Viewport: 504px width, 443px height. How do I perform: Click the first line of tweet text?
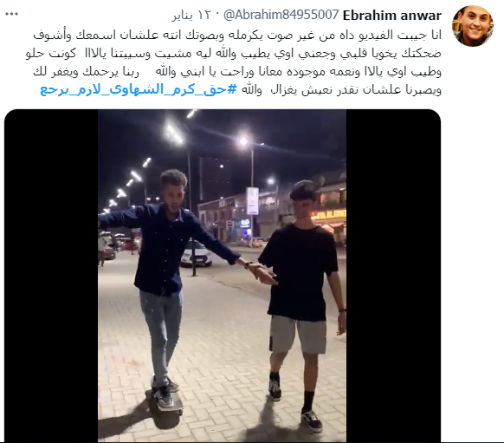coord(237,35)
